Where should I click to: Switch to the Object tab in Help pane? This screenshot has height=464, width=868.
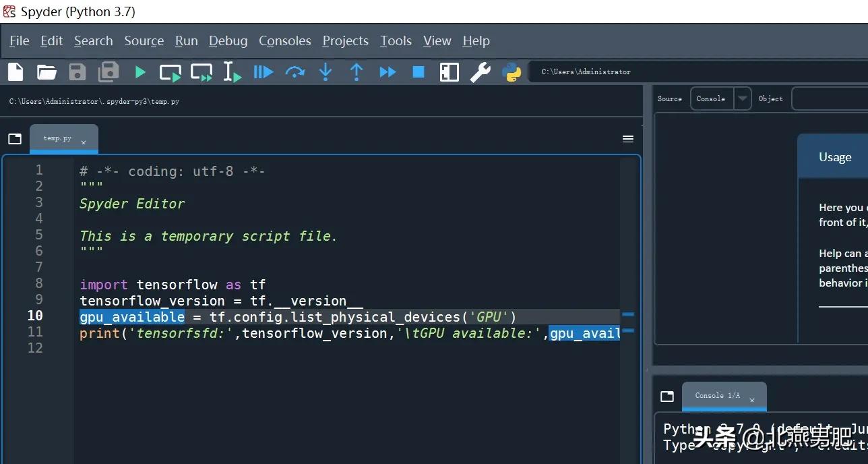click(770, 98)
